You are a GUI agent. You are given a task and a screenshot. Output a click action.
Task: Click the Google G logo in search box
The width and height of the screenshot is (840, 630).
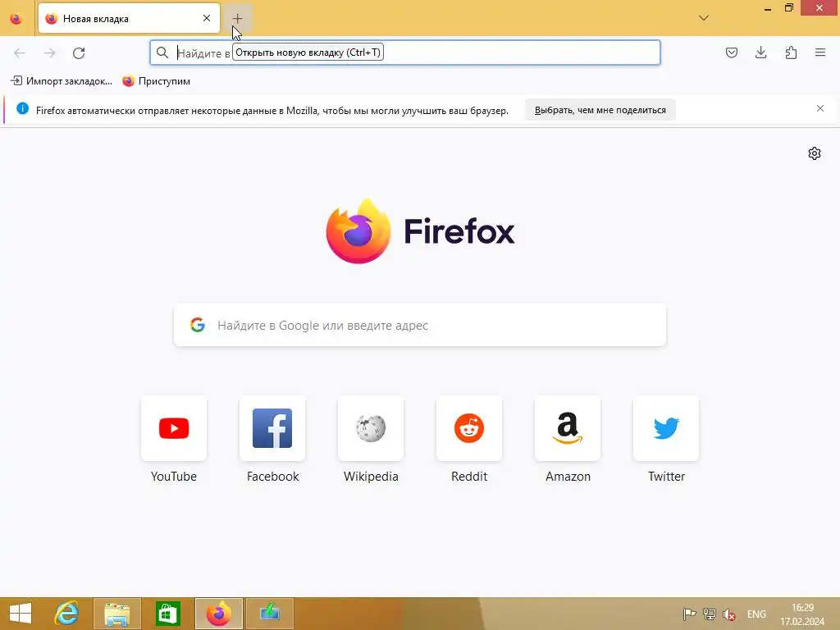click(198, 325)
